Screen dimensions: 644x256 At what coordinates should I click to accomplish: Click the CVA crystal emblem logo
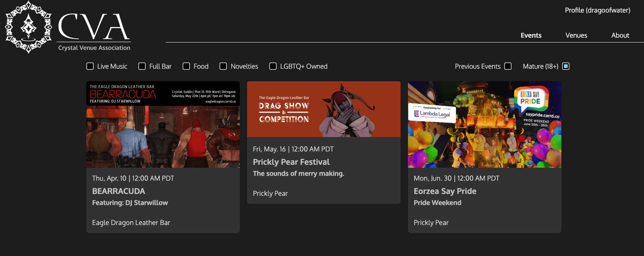pyautogui.click(x=28, y=27)
